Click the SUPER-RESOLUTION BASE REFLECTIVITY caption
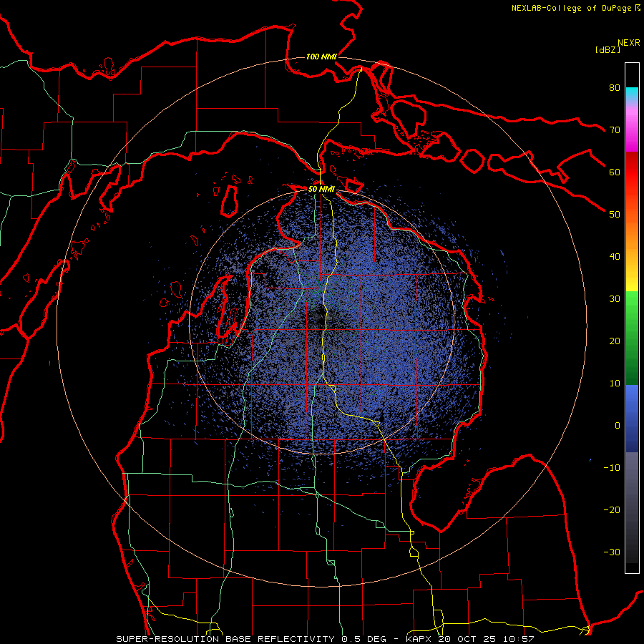 pyautogui.click(x=225, y=639)
